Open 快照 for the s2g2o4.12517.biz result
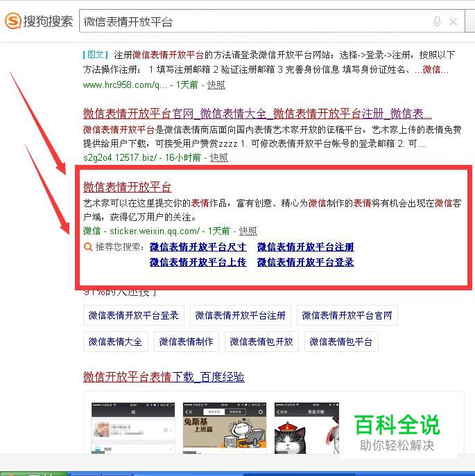 [x=219, y=157]
